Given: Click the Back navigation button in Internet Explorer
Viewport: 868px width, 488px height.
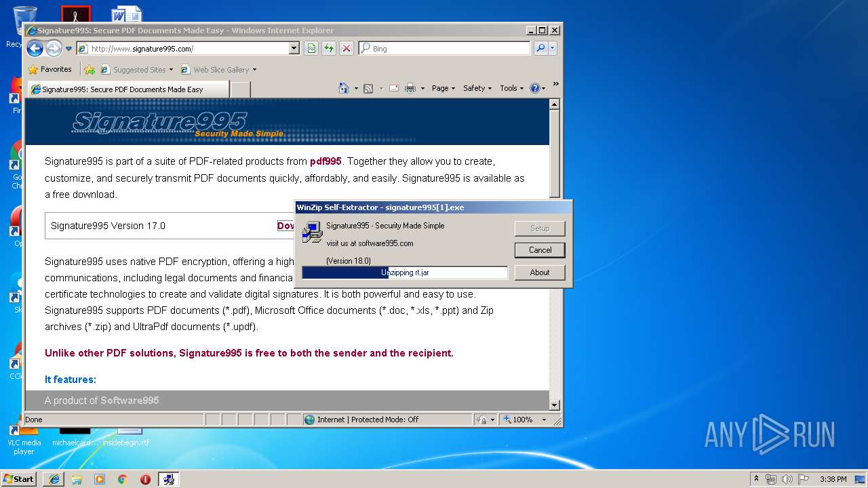Looking at the screenshot, I should coord(35,48).
